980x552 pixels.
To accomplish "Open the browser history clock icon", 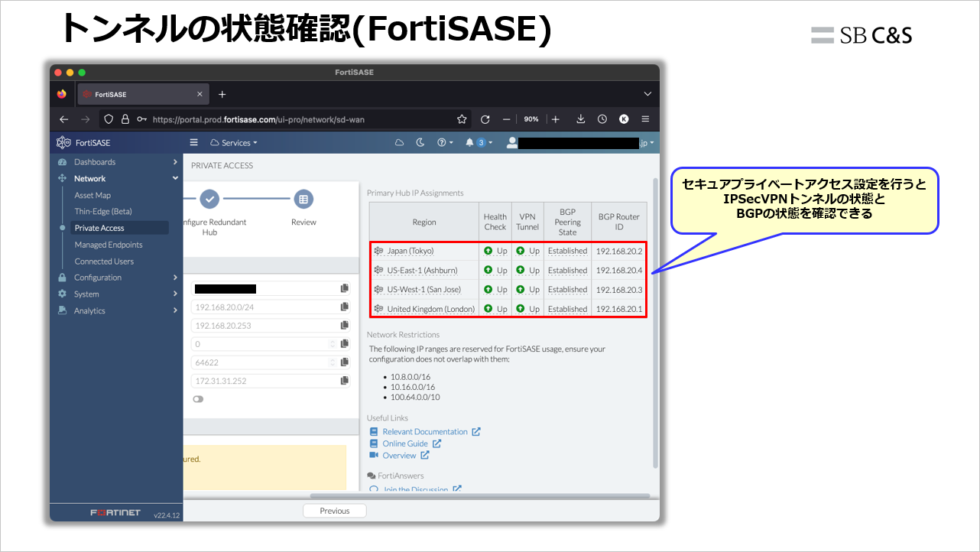I will coord(602,119).
